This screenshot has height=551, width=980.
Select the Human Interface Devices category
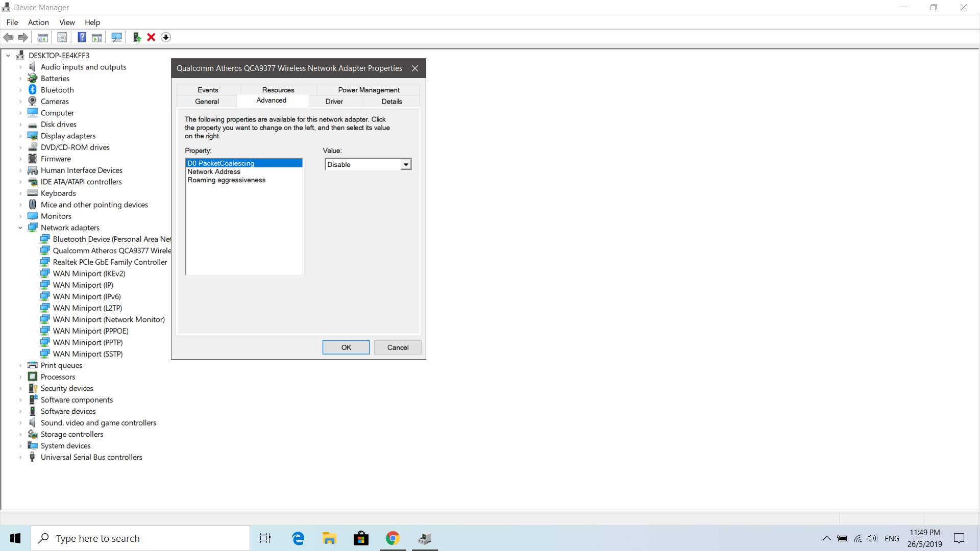tap(82, 170)
